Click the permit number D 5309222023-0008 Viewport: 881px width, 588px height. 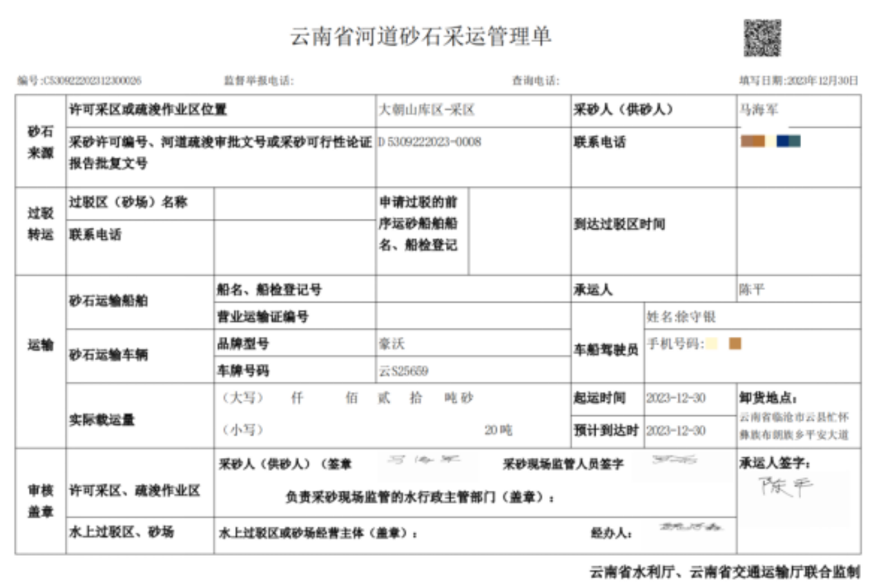(430, 142)
